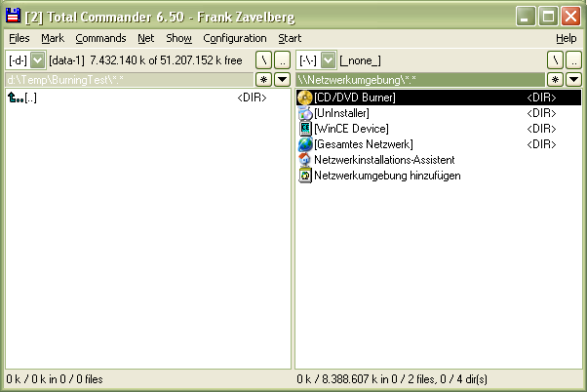Screen dimensions: 587x392
Task: Click <DIR> label of the [..] row
Action: point(252,98)
